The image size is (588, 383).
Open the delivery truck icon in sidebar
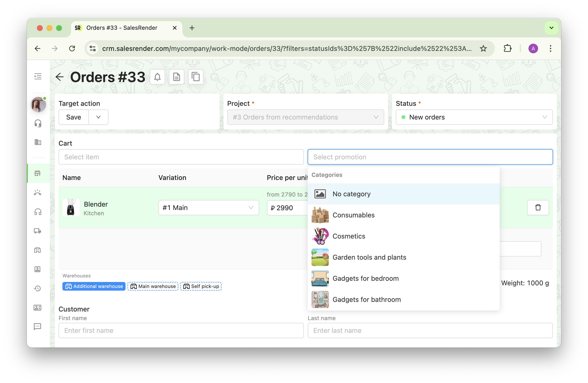(37, 231)
